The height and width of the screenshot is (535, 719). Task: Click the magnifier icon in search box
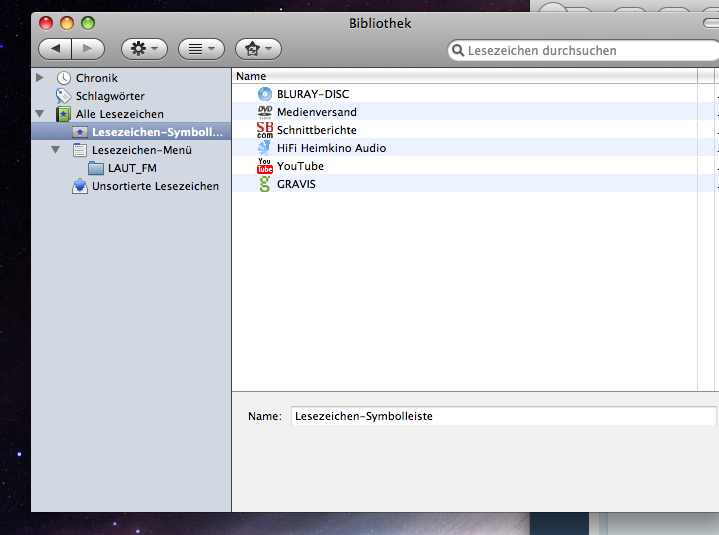coord(458,50)
